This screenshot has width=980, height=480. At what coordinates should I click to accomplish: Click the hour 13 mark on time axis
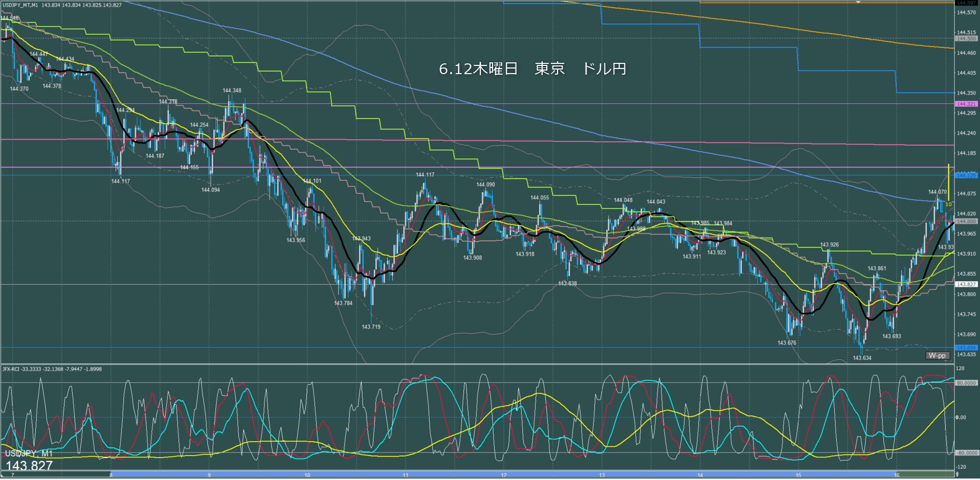click(602, 475)
